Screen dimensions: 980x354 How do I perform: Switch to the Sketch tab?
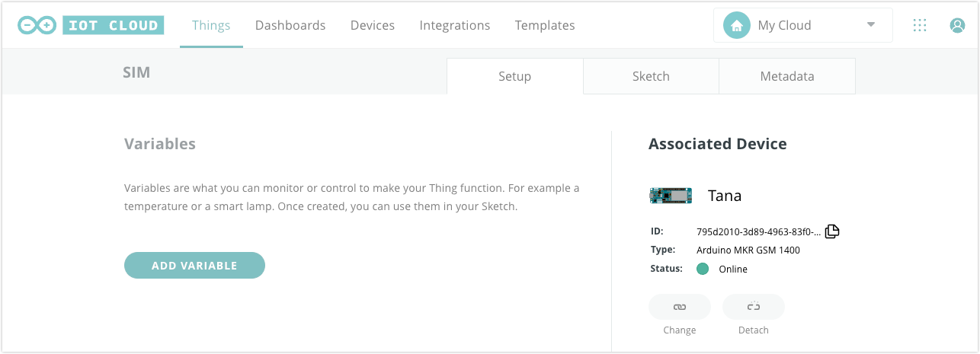coord(651,76)
